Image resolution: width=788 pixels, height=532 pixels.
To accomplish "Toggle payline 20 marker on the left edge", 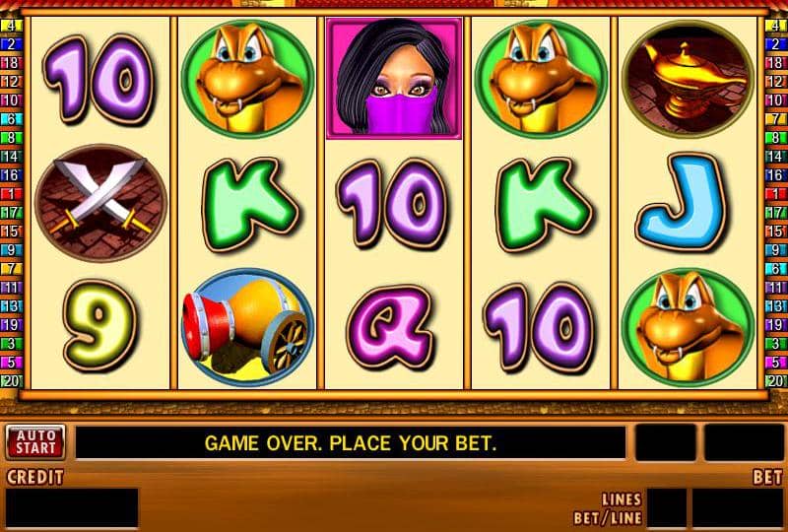I will [11, 381].
